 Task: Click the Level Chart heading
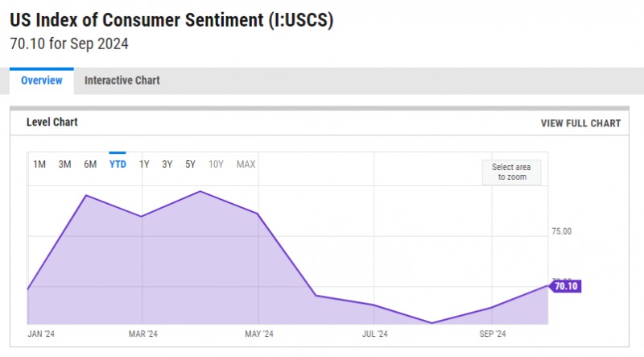pyautogui.click(x=52, y=122)
